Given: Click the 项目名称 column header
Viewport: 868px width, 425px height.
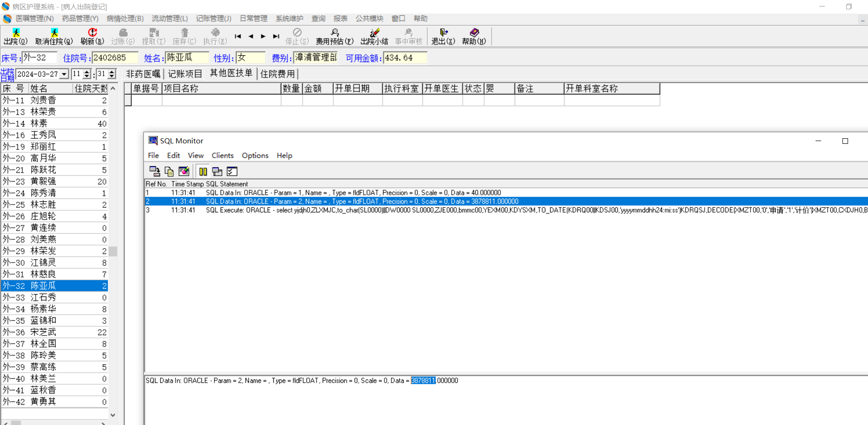Looking at the screenshot, I should point(221,89).
